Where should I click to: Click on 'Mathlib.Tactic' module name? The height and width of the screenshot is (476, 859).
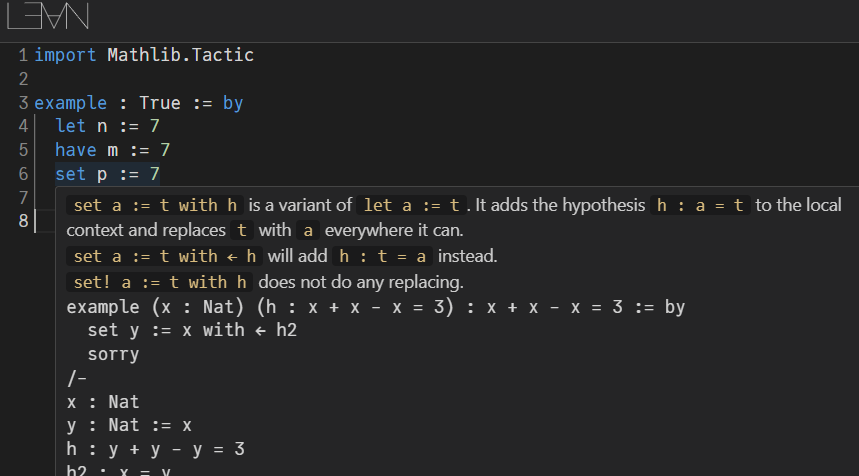180,55
